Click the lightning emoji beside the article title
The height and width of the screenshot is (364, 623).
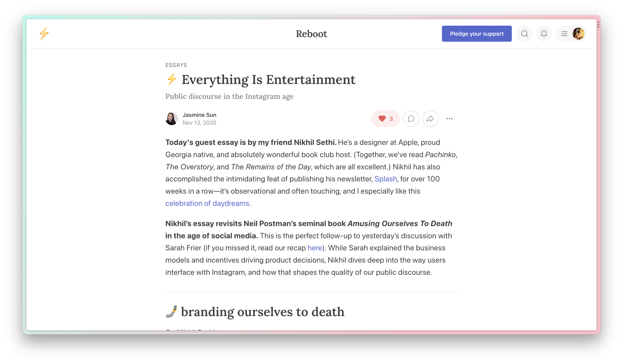coord(172,79)
